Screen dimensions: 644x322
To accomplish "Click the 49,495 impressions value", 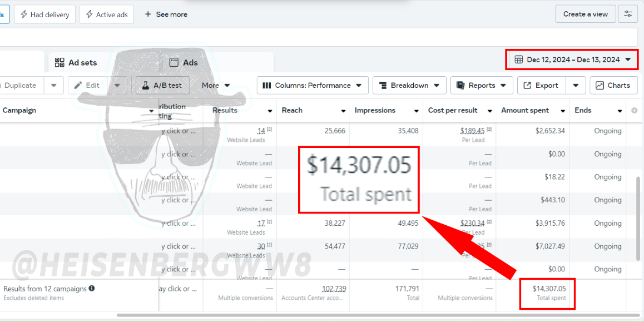I will (x=407, y=224).
